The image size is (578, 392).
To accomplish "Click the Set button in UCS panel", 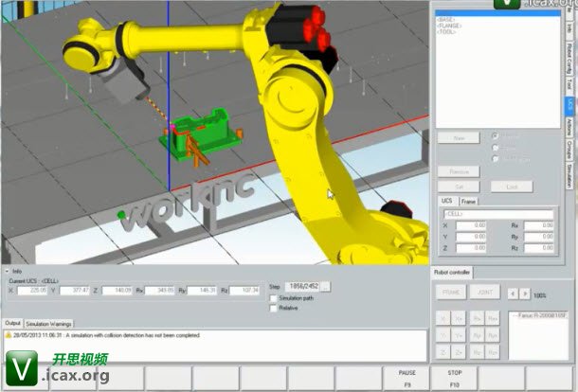I will [x=459, y=187].
